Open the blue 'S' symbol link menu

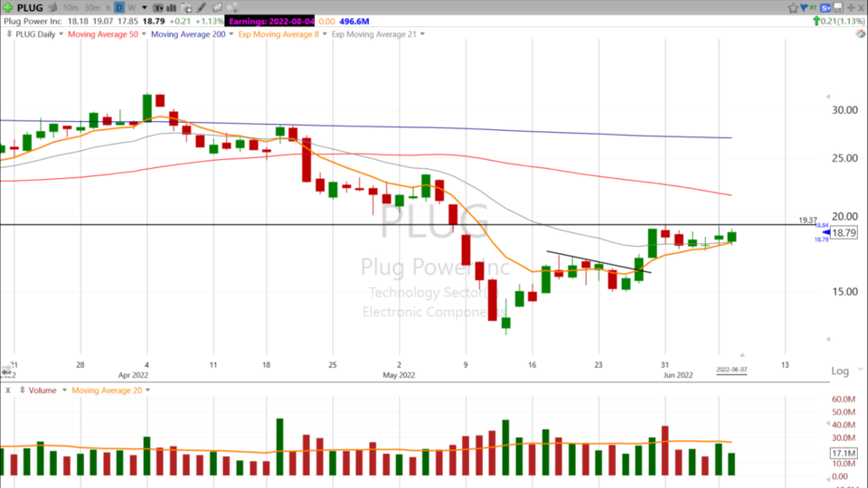coord(826,8)
